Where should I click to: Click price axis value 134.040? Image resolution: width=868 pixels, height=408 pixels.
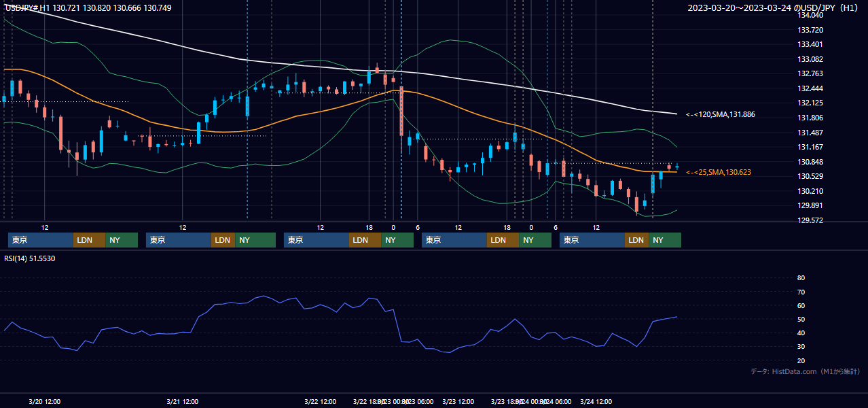pyautogui.click(x=810, y=15)
